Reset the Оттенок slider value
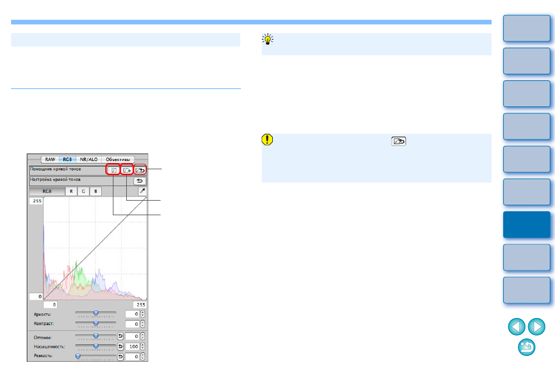 (120, 336)
